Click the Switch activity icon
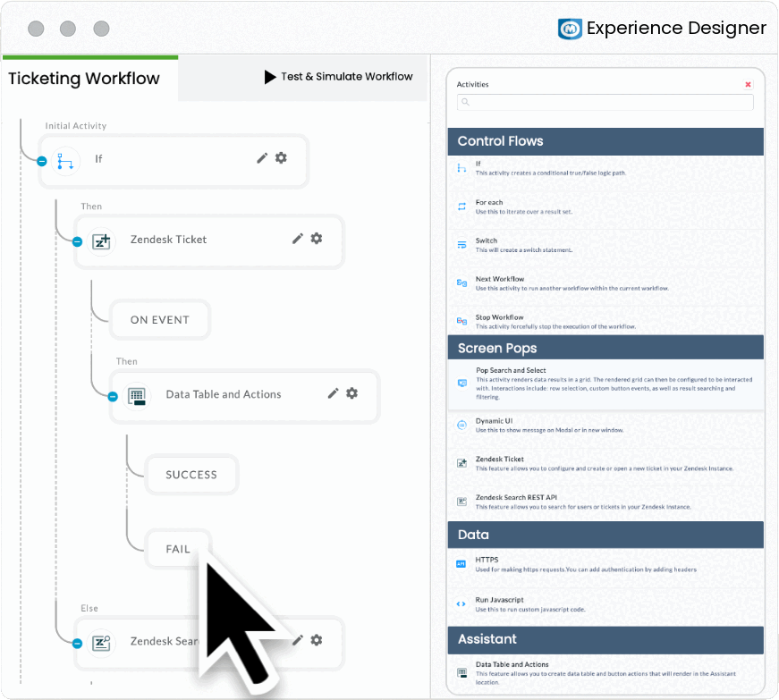The image size is (779, 700). point(461,245)
